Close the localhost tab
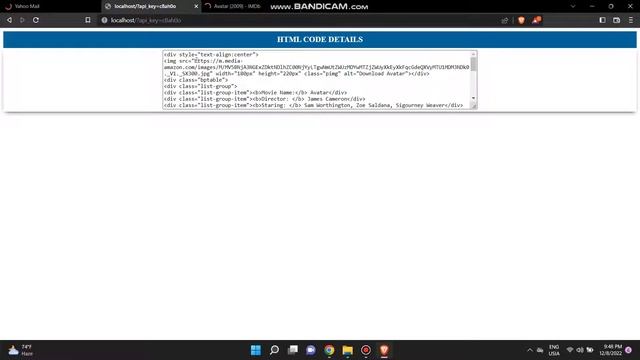The width and height of the screenshot is (640, 360). pos(196,7)
